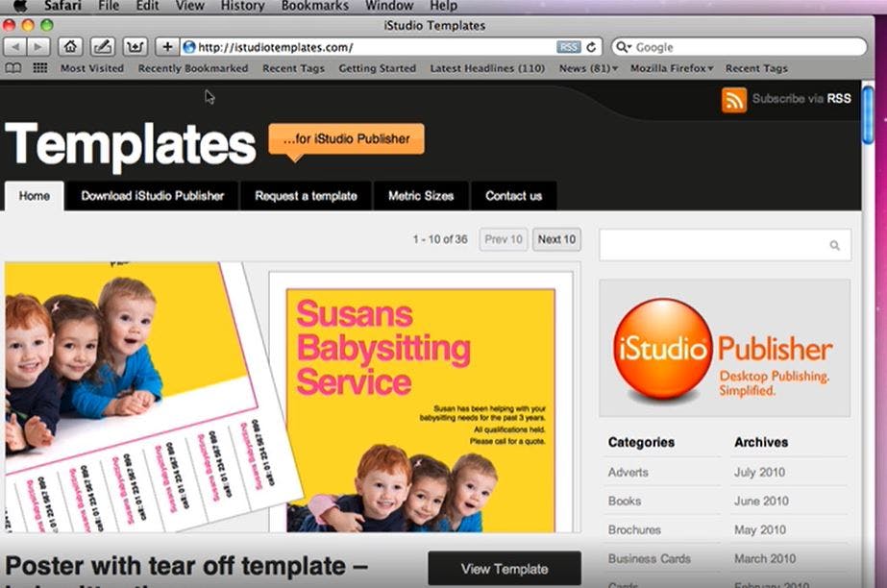Open Google search magnifier dropdown
This screenshot has width=887, height=588.
tap(623, 47)
